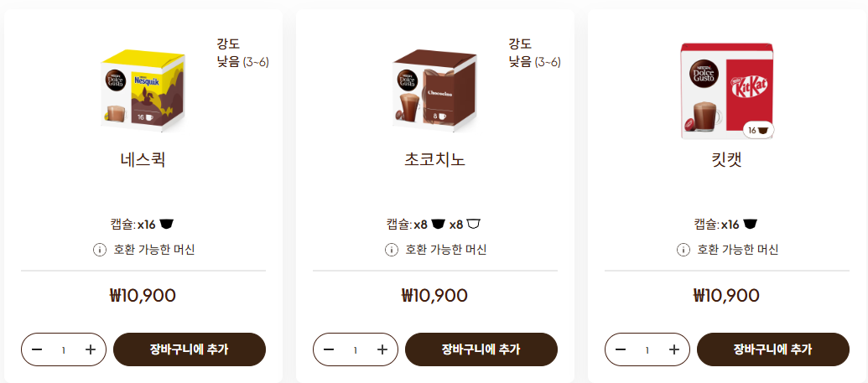Show compatible machines for Chococino
868x383 pixels.
[445, 250]
